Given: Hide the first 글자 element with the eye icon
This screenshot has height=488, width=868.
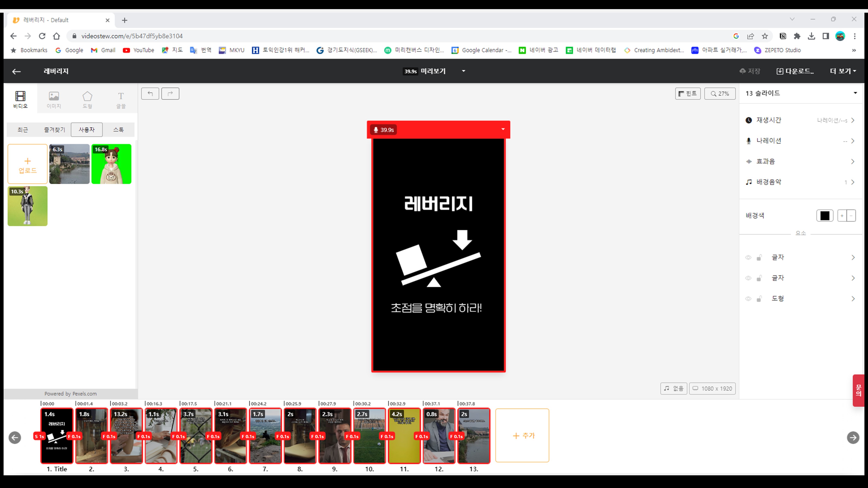Looking at the screenshot, I should (x=748, y=258).
